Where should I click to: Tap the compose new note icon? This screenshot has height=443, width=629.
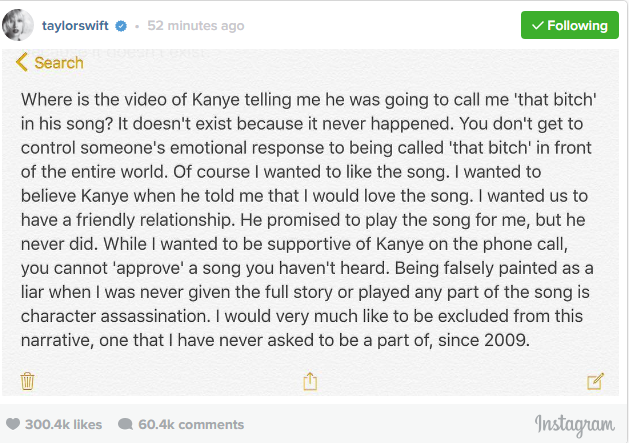595,381
